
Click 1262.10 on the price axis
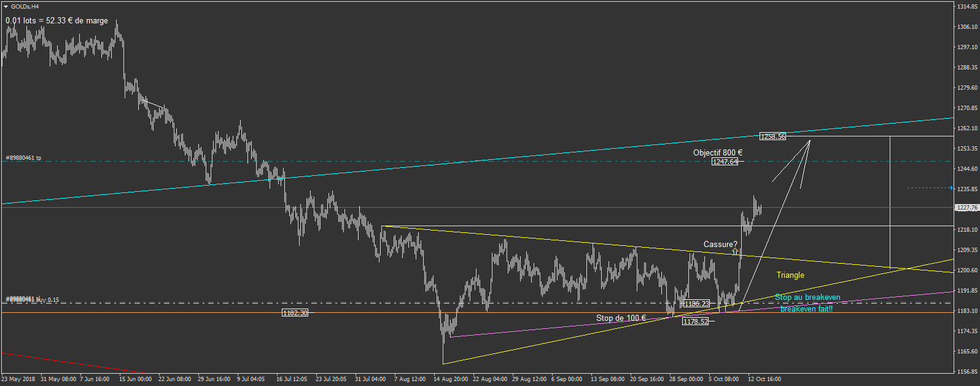click(x=967, y=128)
